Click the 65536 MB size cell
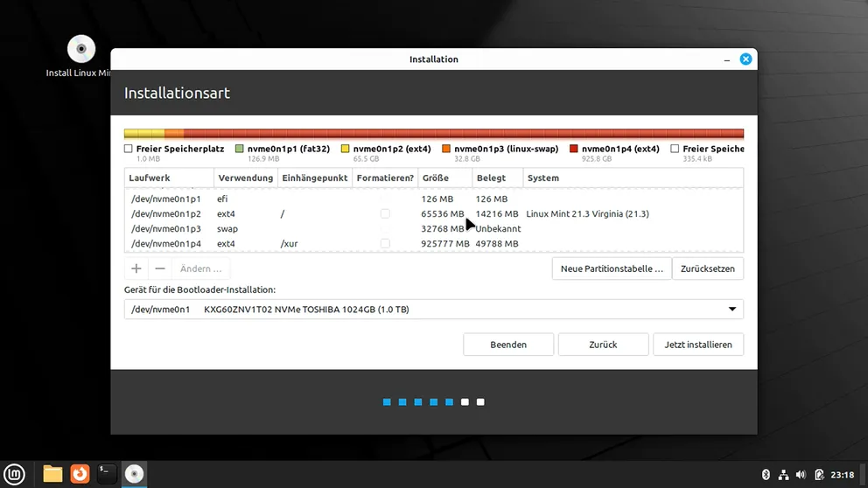The height and width of the screenshot is (488, 868). [x=442, y=213]
